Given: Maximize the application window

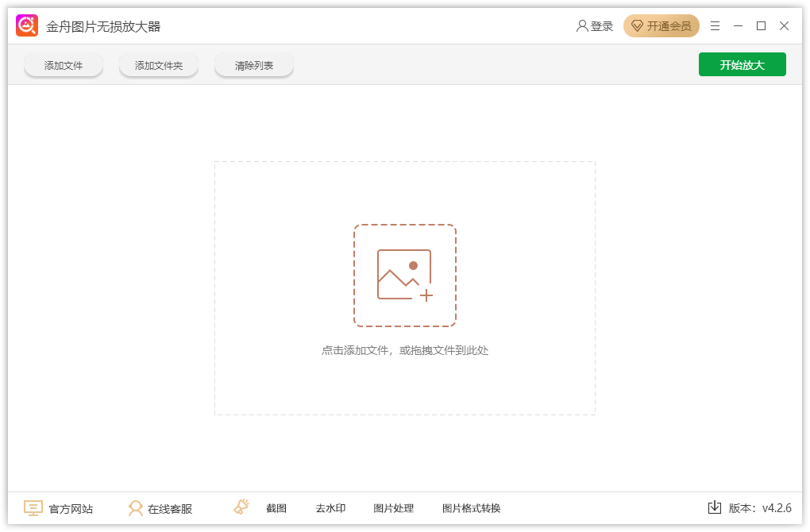Looking at the screenshot, I should click(761, 26).
